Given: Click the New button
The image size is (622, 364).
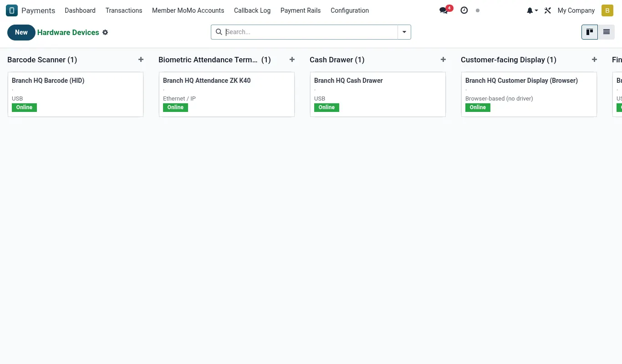Looking at the screenshot, I should coord(21,32).
